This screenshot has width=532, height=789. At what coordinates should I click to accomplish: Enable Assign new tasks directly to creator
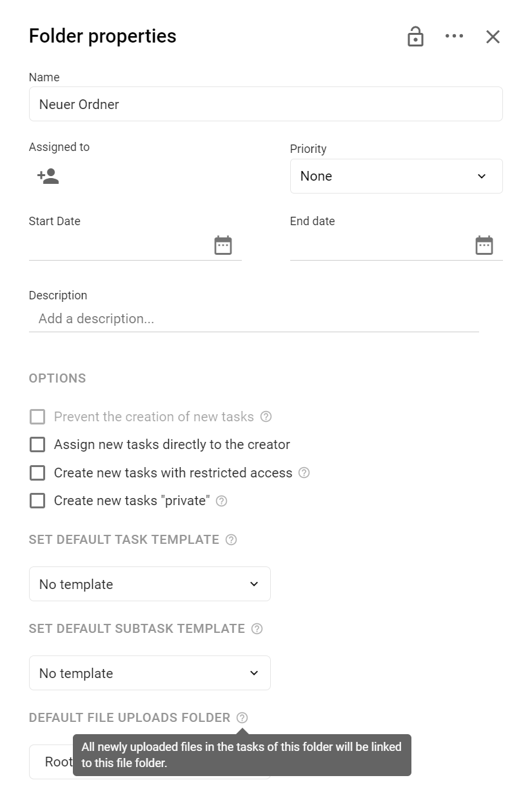click(x=37, y=444)
